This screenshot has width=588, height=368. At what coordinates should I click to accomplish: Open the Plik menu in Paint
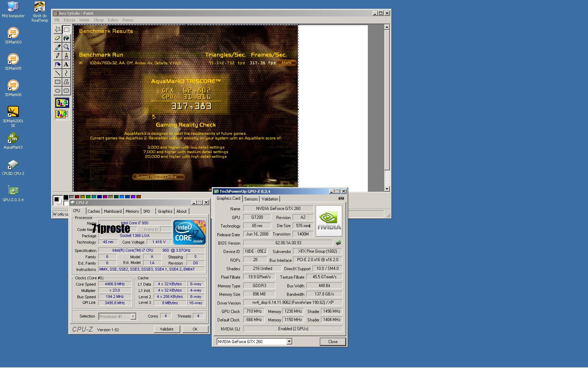click(x=57, y=20)
